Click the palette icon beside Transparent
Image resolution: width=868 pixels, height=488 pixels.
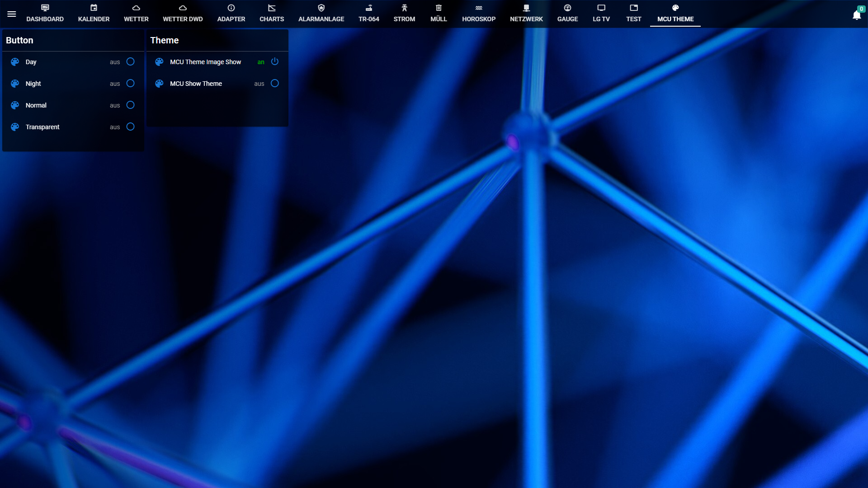coord(15,127)
